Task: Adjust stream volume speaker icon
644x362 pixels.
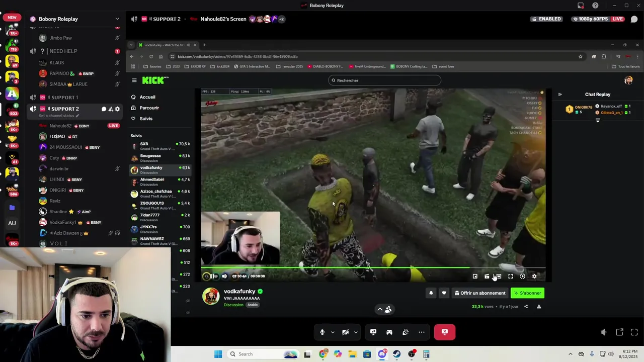Action: point(604,332)
